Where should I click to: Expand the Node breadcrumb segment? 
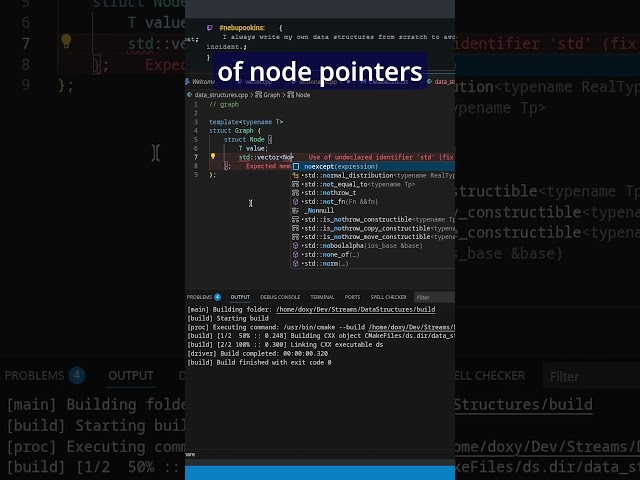[x=302, y=95]
